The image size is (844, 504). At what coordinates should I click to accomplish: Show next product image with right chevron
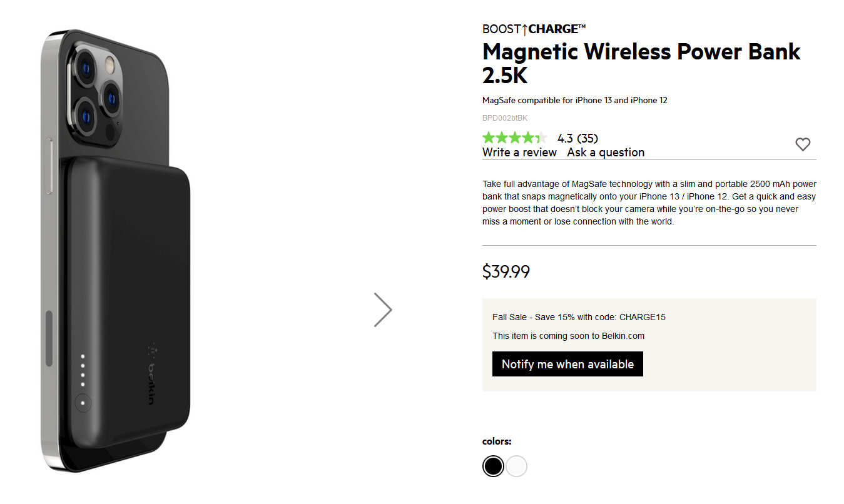tap(383, 310)
